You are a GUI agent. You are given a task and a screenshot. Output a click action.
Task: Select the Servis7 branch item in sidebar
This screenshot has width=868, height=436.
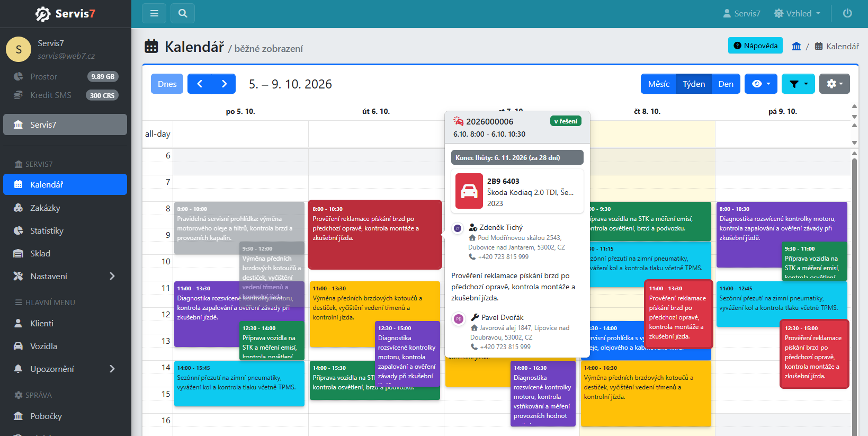tap(65, 124)
